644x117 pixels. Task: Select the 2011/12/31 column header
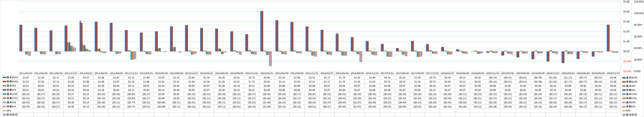click(x=71, y=73)
